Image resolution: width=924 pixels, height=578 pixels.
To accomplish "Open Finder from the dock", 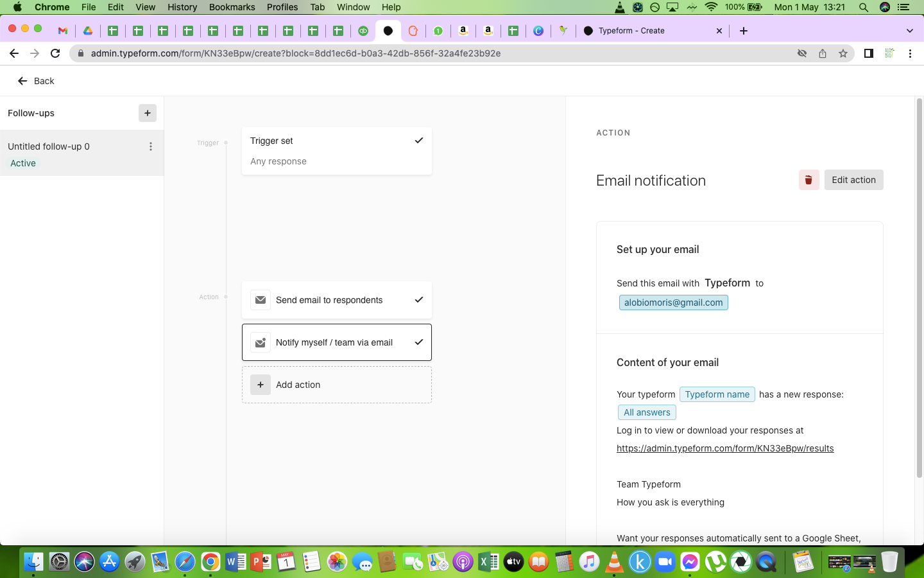I will (33, 562).
